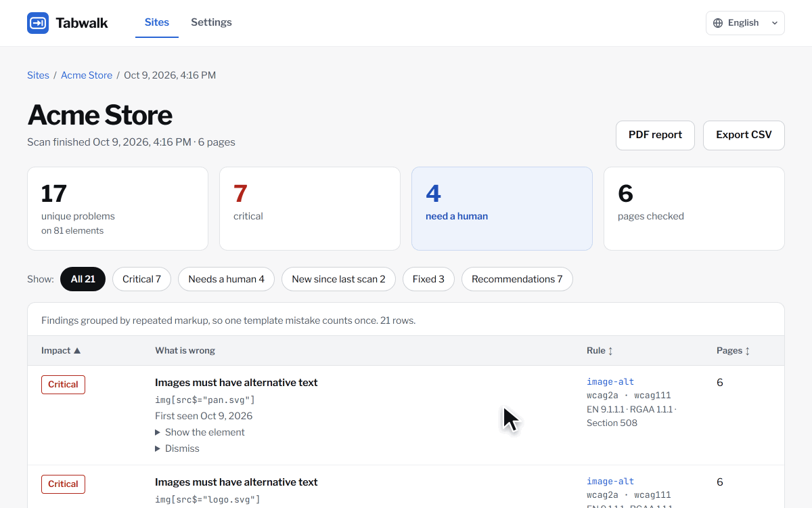
Task: Open the English language dropdown
Action: coord(745,23)
